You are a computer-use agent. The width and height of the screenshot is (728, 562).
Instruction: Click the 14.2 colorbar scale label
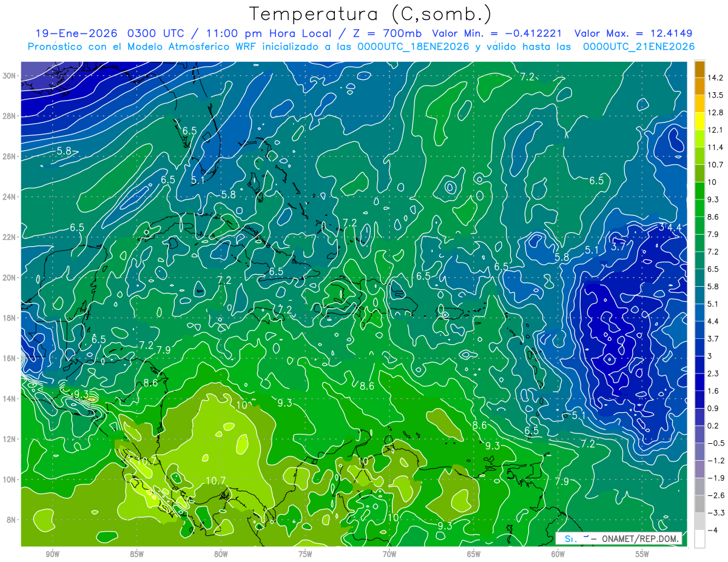[716, 78]
